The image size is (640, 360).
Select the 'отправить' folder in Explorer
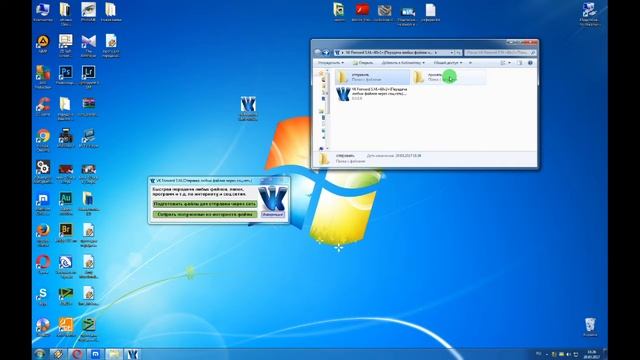[372, 77]
